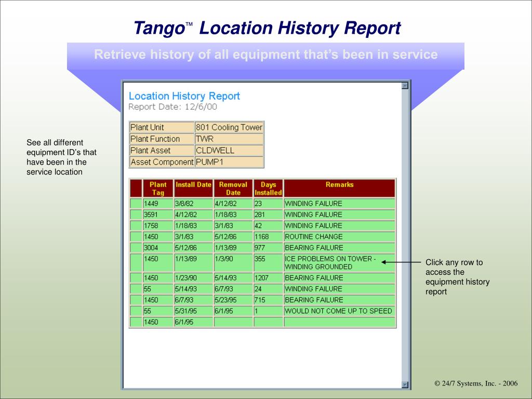Click the ROUTINE CHANGE remark
The height and width of the screenshot is (399, 532).
click(x=340, y=237)
